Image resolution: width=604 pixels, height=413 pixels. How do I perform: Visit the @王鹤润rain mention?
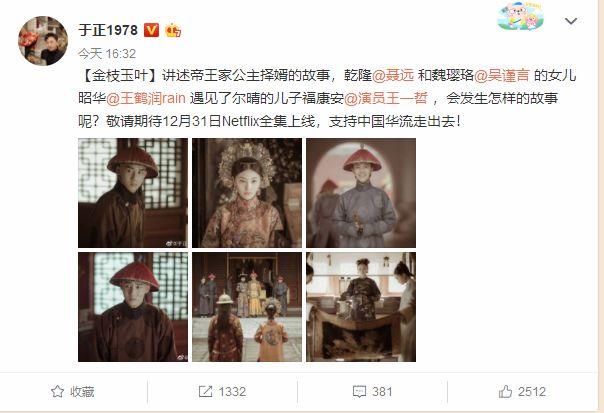[146, 98]
